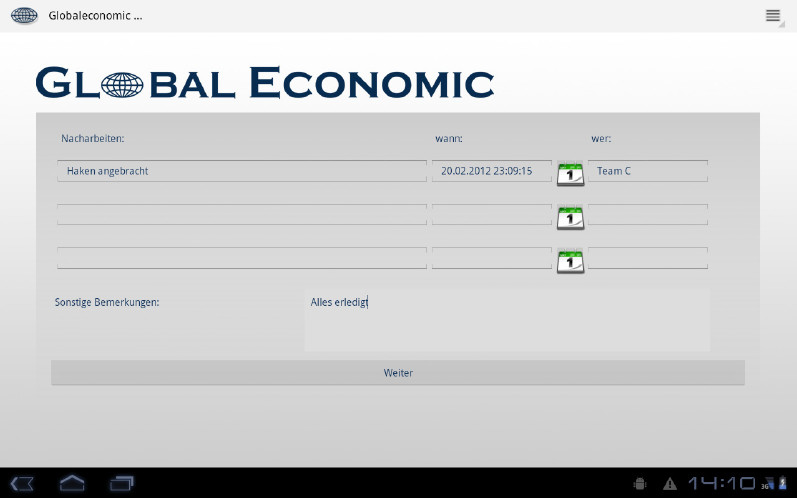This screenshot has height=499, width=797.
Task: Tap the Android back navigation button
Action: [x=22, y=483]
